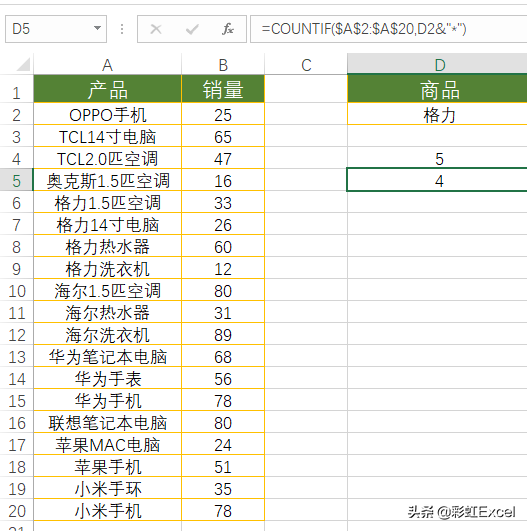Select cell containing 格力1.5匹空调
527x531 pixels.
point(107,203)
